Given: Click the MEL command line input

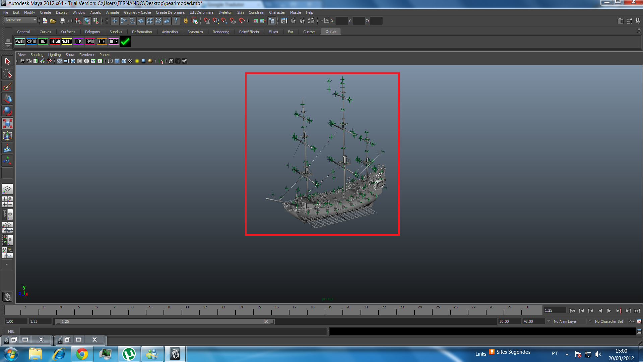Looking at the screenshot, I should 173,331.
